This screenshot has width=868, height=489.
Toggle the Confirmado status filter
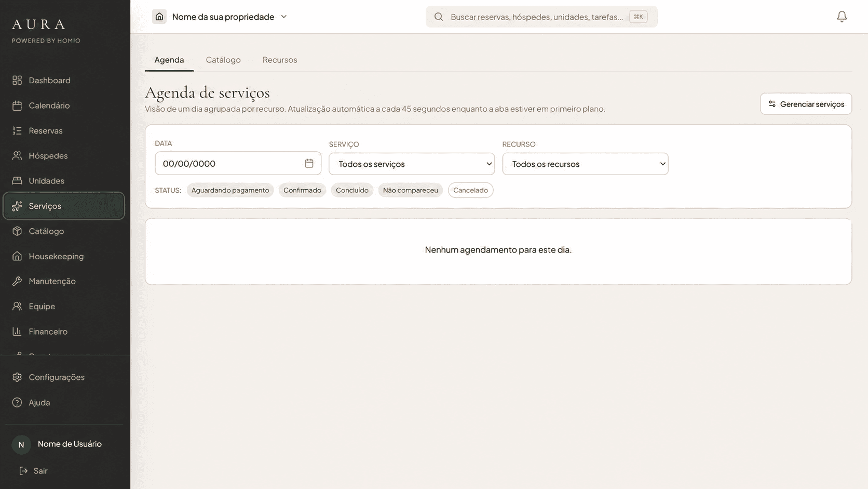(x=302, y=190)
